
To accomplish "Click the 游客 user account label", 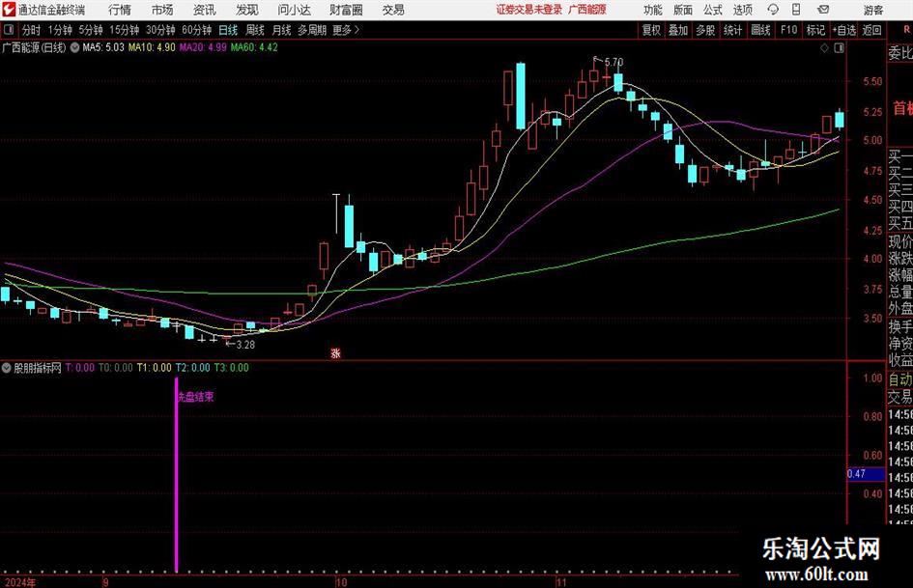I will tap(872, 10).
